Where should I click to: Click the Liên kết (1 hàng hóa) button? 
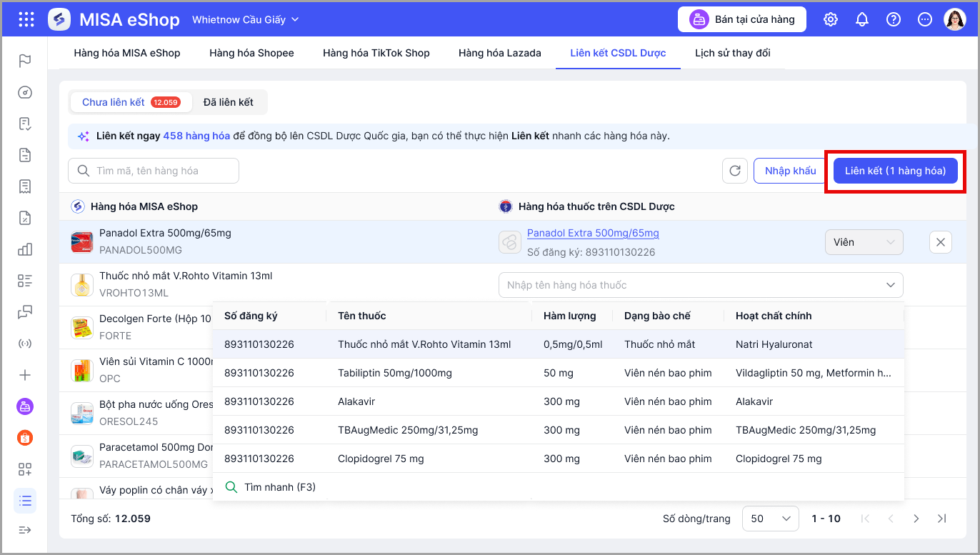(x=896, y=171)
